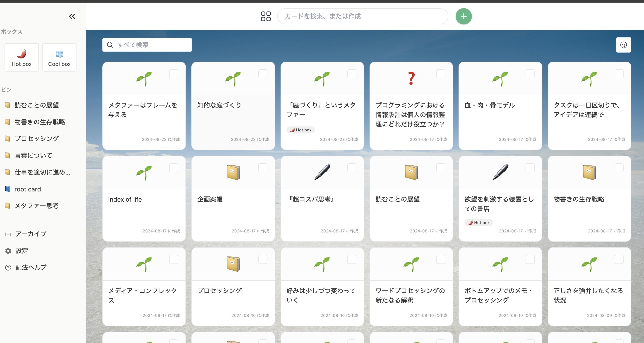Viewport: 644px width, 343px height.
Task: Click the magnifier icon in the すべて検索 box
Action: [x=110, y=45]
